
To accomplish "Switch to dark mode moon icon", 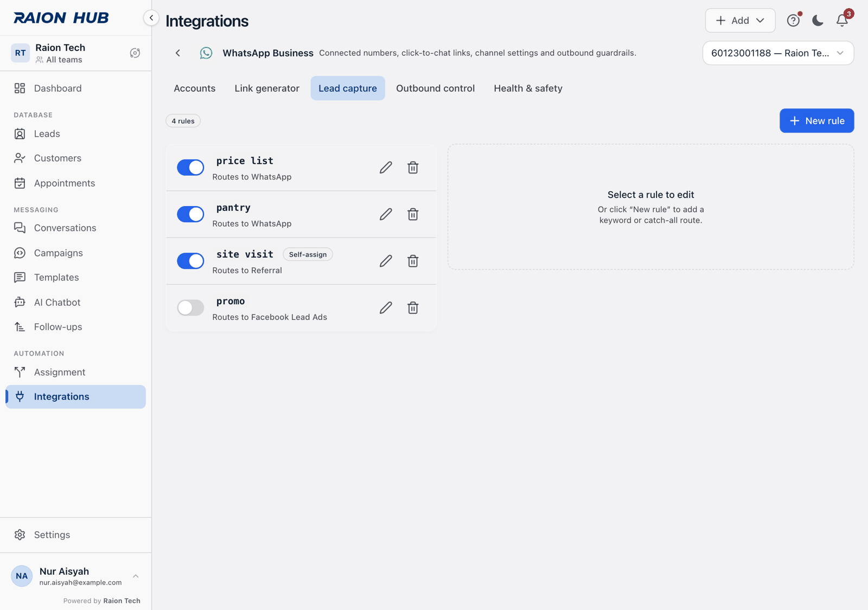I will click(x=818, y=21).
